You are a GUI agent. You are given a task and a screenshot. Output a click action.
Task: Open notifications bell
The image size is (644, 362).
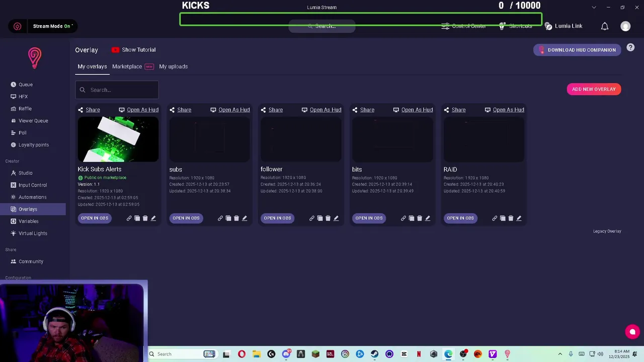(x=605, y=26)
